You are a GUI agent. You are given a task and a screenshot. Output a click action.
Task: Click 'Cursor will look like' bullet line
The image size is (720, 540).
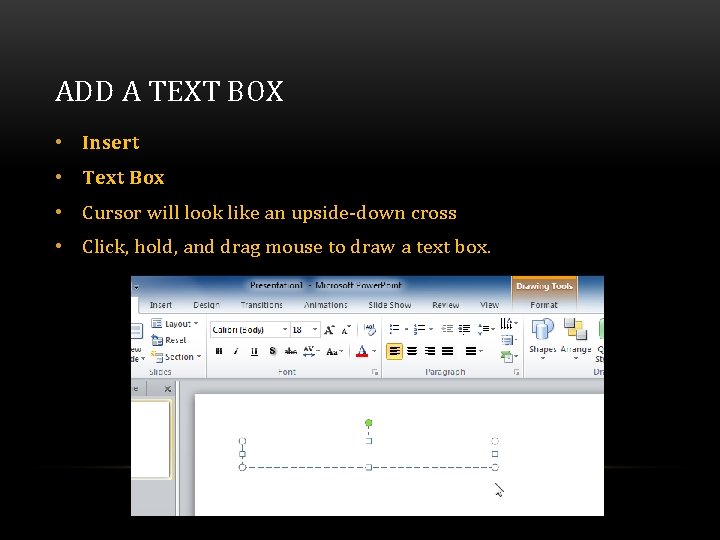pyautogui.click(x=269, y=213)
